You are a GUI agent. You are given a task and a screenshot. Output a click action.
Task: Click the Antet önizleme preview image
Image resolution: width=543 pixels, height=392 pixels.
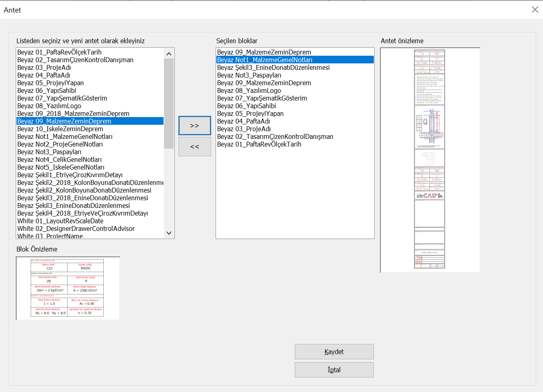click(430, 160)
